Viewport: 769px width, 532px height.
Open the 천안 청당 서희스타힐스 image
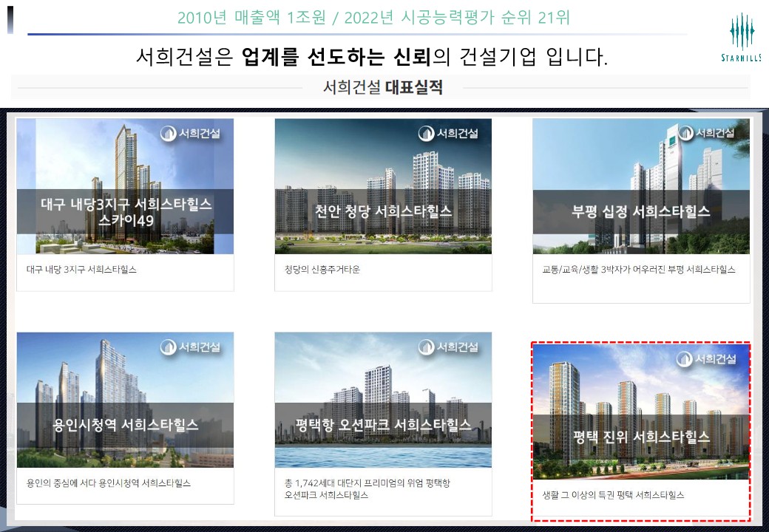(x=383, y=186)
